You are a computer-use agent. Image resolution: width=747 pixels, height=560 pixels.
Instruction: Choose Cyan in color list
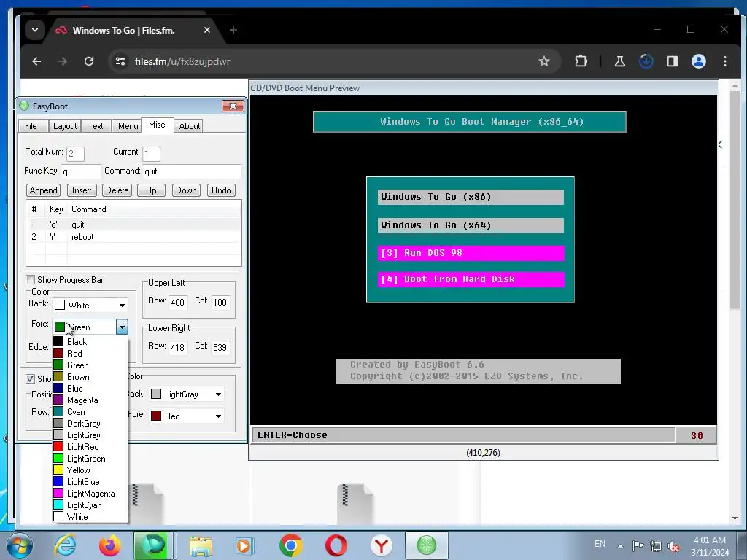click(x=90, y=412)
